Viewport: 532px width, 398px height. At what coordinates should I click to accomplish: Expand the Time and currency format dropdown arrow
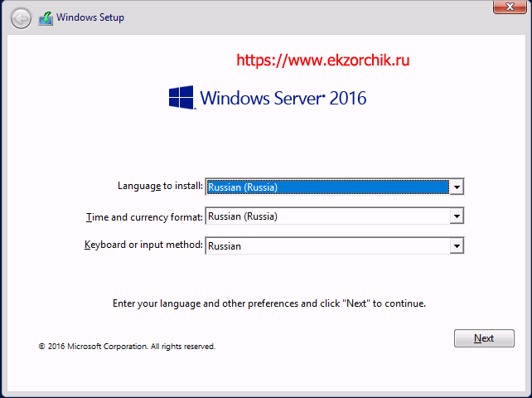(457, 216)
